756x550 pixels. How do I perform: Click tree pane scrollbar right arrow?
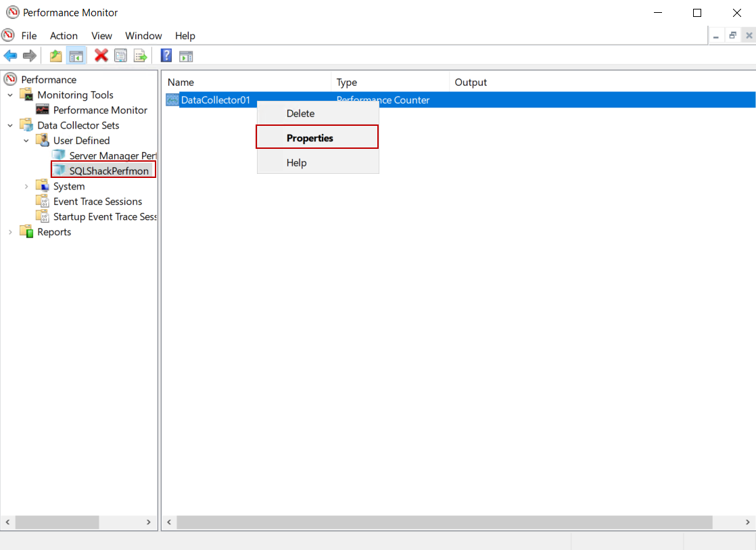149,522
